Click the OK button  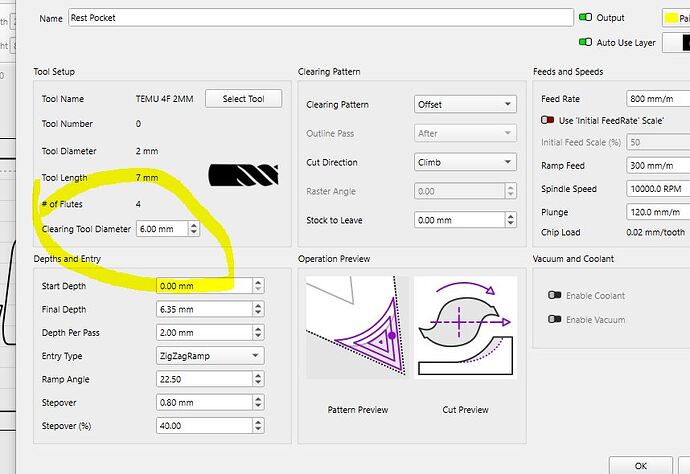[x=641, y=465]
